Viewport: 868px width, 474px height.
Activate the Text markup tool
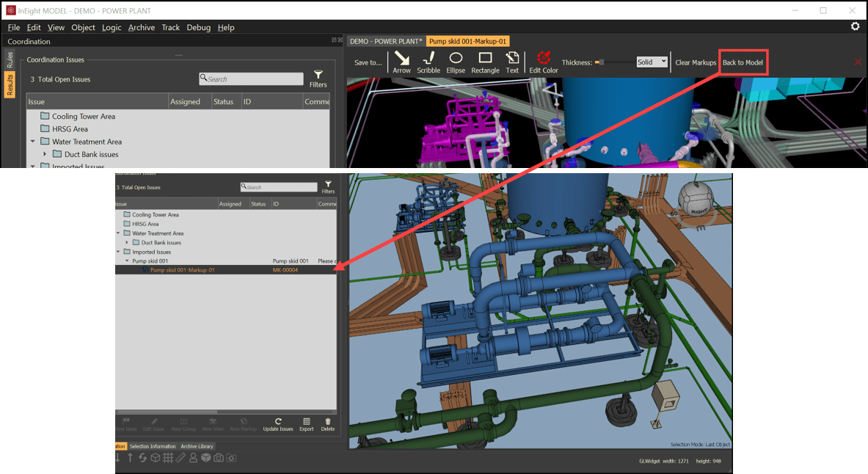[513, 62]
